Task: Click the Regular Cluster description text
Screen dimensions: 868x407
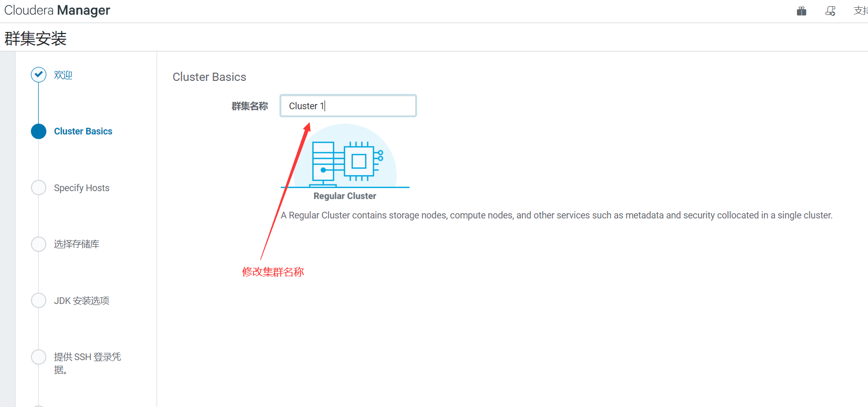Action: click(556, 215)
